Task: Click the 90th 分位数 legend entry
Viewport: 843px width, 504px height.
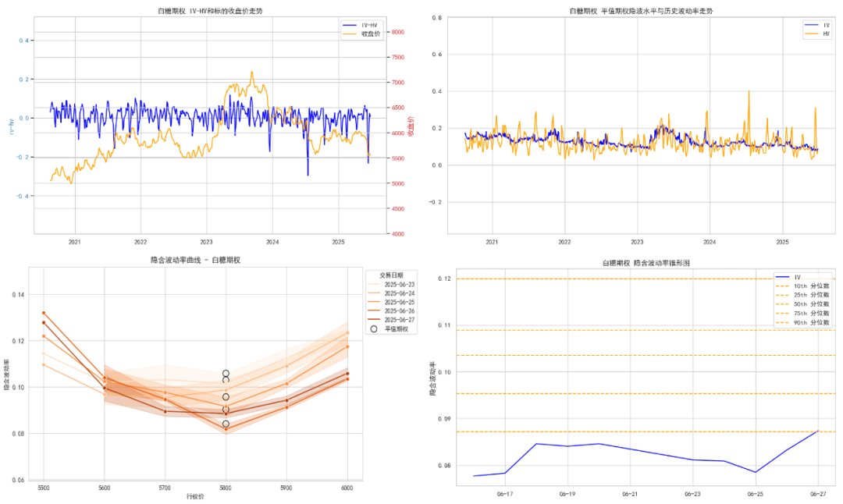Action: pyautogui.click(x=802, y=323)
